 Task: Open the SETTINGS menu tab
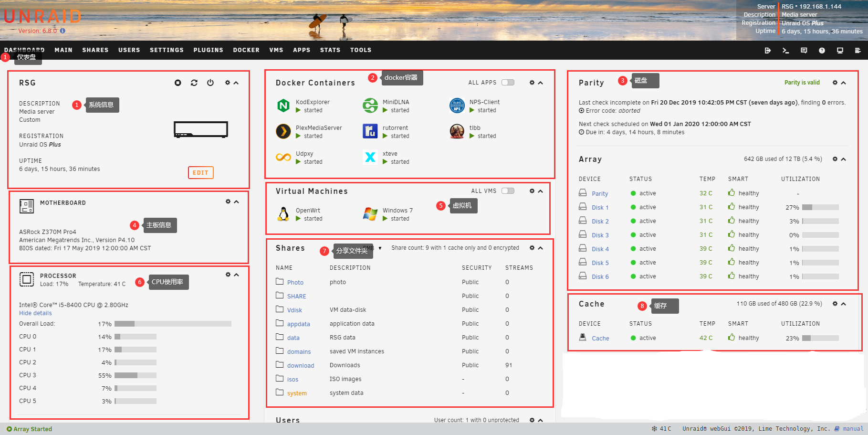click(167, 50)
